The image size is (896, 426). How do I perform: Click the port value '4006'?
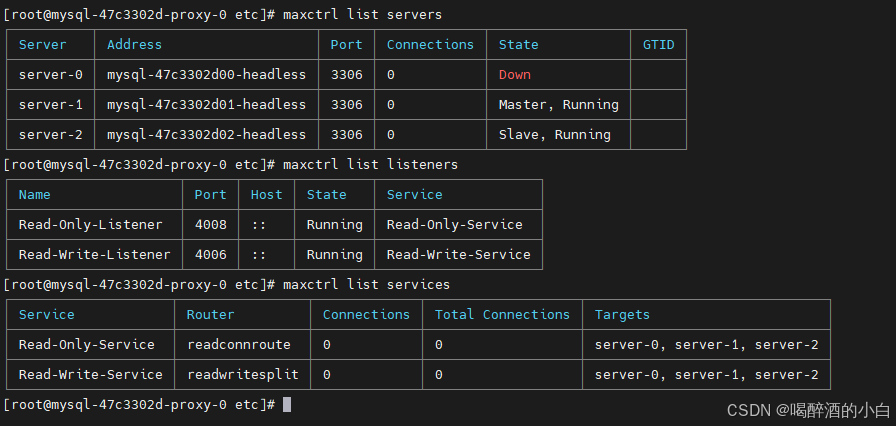210,255
